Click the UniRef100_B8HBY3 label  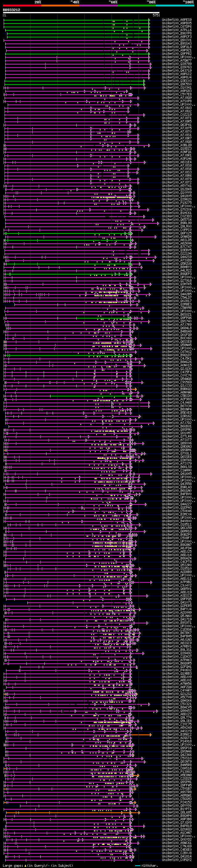pos(176,267)
